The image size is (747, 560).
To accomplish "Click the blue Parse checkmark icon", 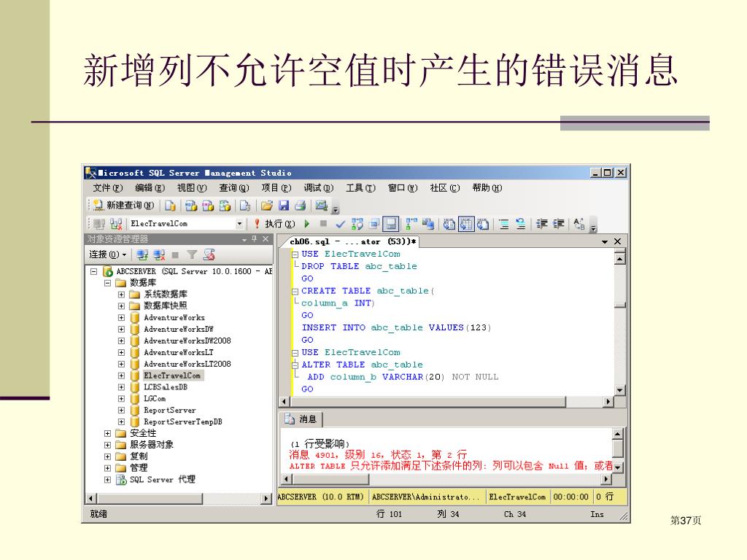I will tap(340, 224).
